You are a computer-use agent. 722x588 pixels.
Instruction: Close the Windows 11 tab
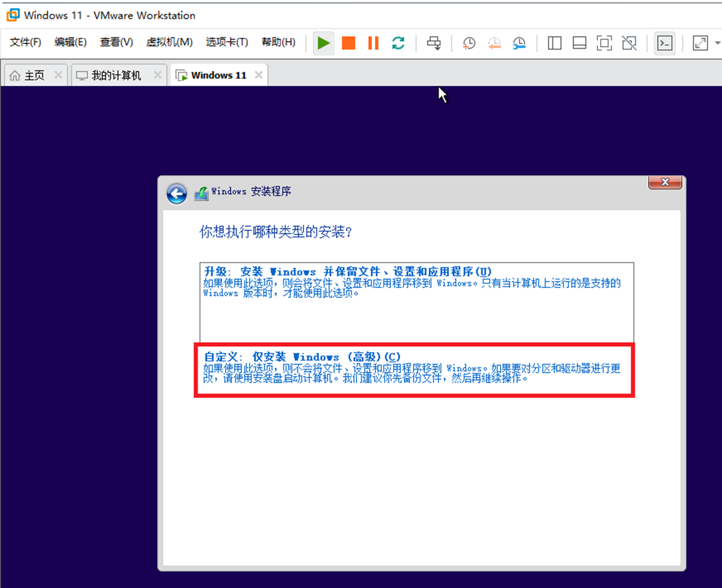tap(258, 75)
